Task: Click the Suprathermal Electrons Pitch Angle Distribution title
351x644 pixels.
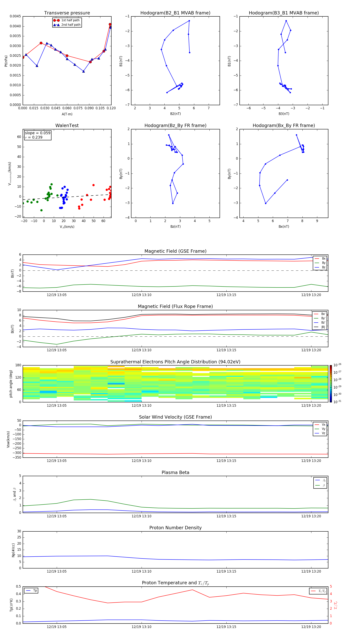Action: point(175,362)
